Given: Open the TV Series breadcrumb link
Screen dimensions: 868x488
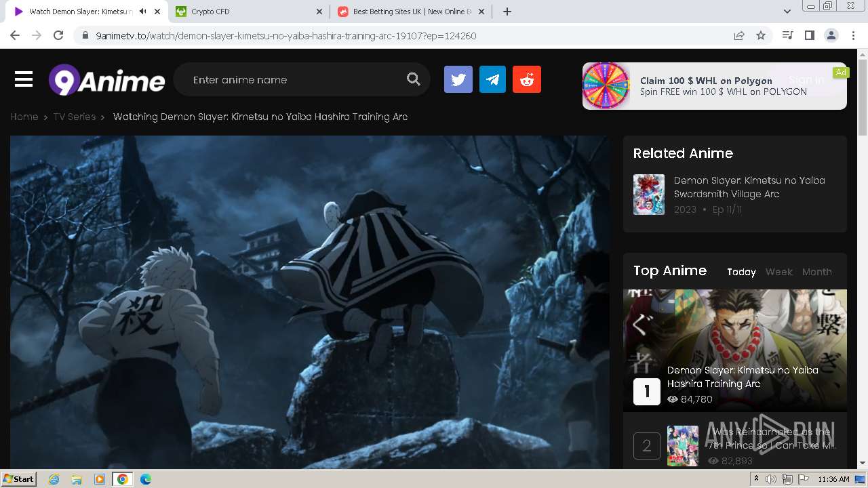Looking at the screenshot, I should [x=75, y=117].
